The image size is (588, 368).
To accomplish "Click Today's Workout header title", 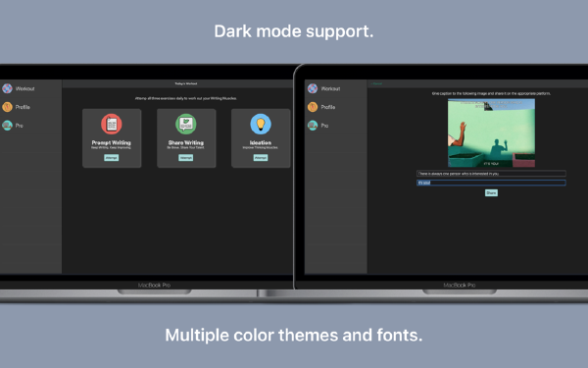I will [x=186, y=83].
